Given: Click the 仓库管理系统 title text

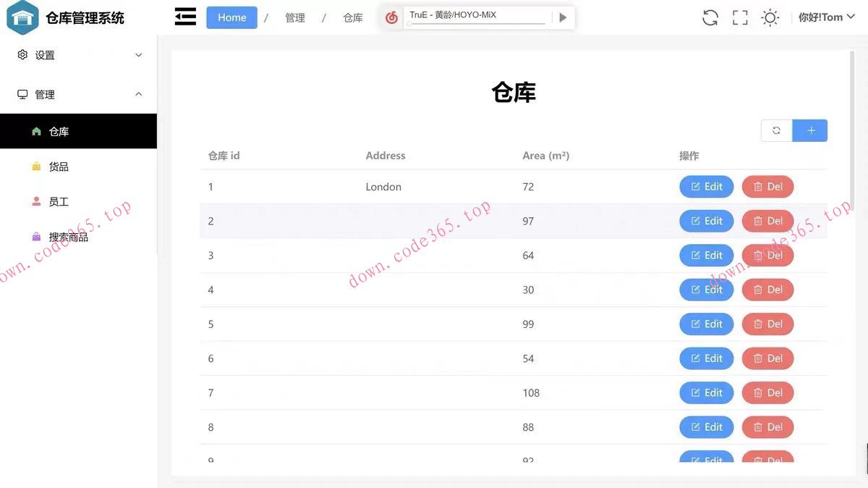Looking at the screenshot, I should (x=85, y=18).
